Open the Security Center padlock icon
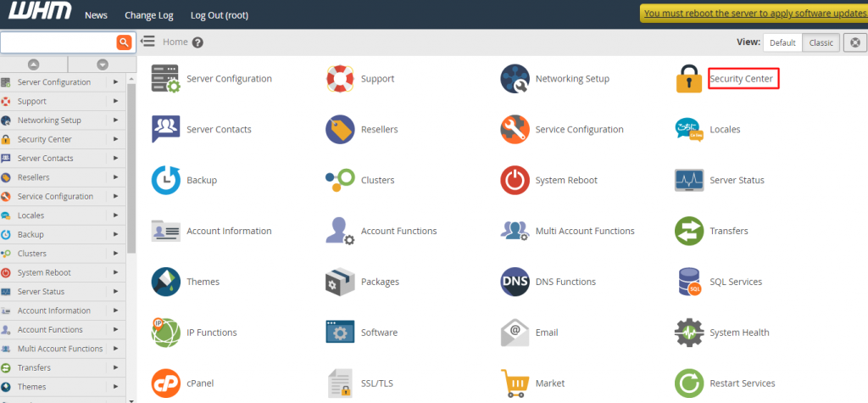Viewport: 868px width, 403px height. point(688,79)
